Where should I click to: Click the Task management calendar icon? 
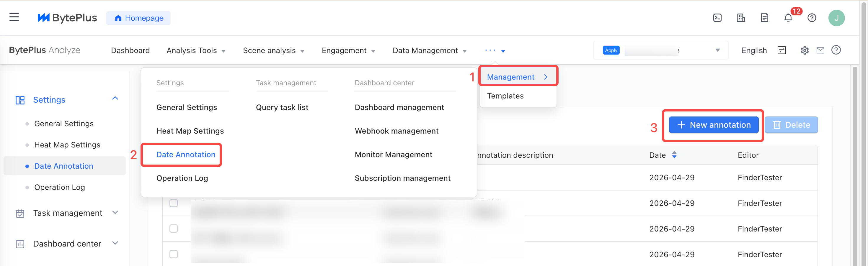pyautogui.click(x=20, y=214)
